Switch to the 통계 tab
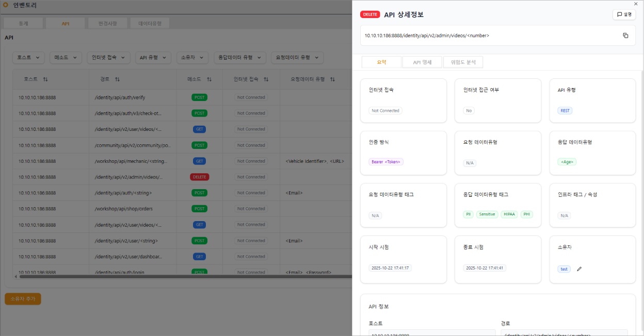This screenshot has height=336, width=644. pos(23,24)
